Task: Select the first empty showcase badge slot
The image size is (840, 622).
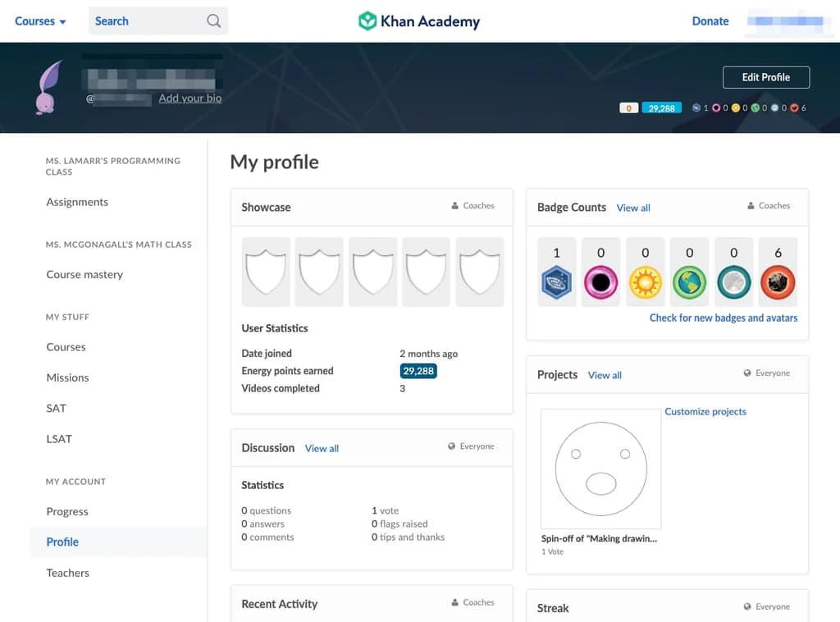Action: (x=266, y=272)
